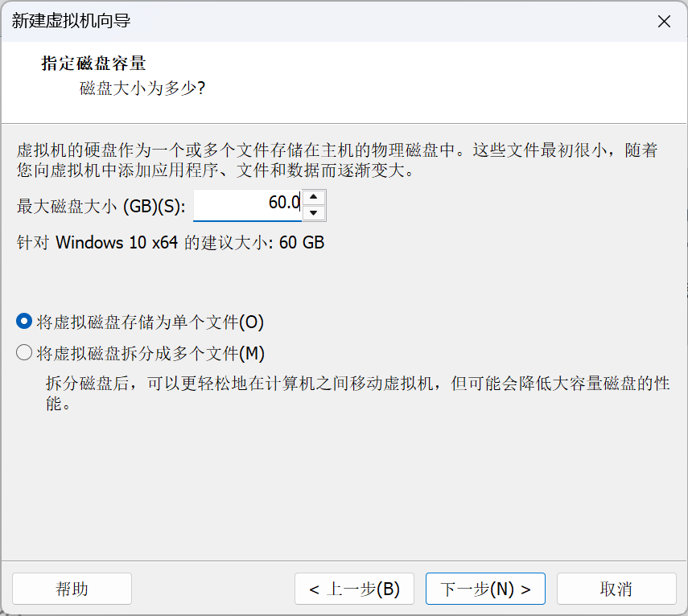
Task: Click the label text of the split-files option
Action: pyautogui.click(x=150, y=353)
